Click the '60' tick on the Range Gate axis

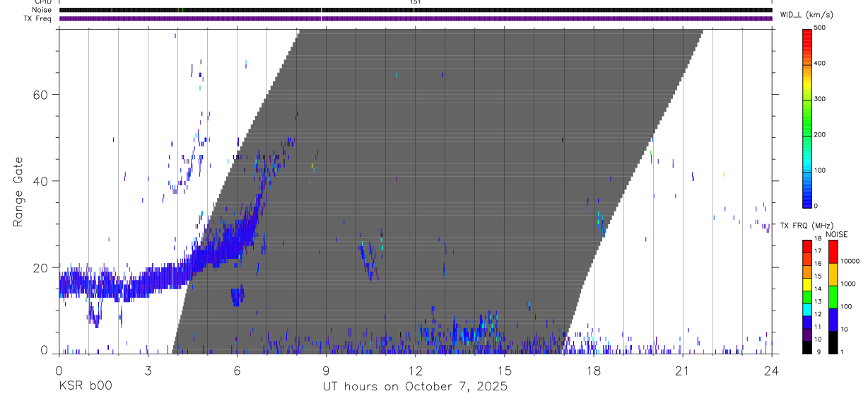coord(41,95)
